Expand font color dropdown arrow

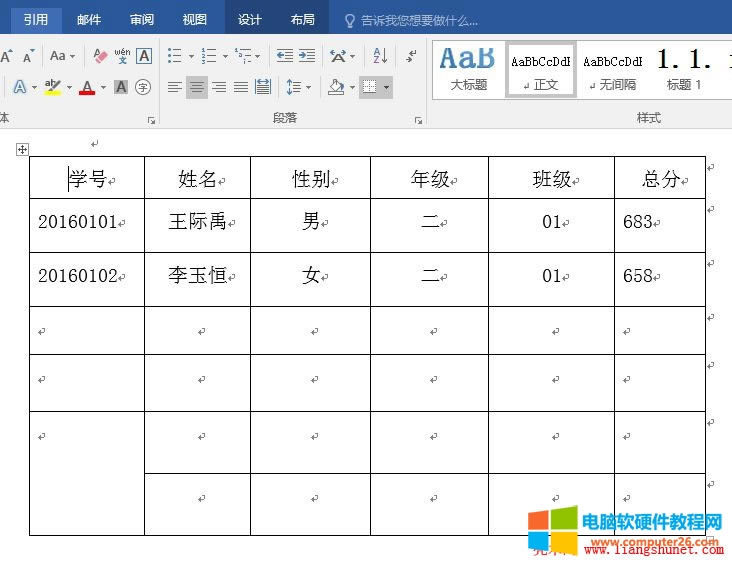[103, 87]
